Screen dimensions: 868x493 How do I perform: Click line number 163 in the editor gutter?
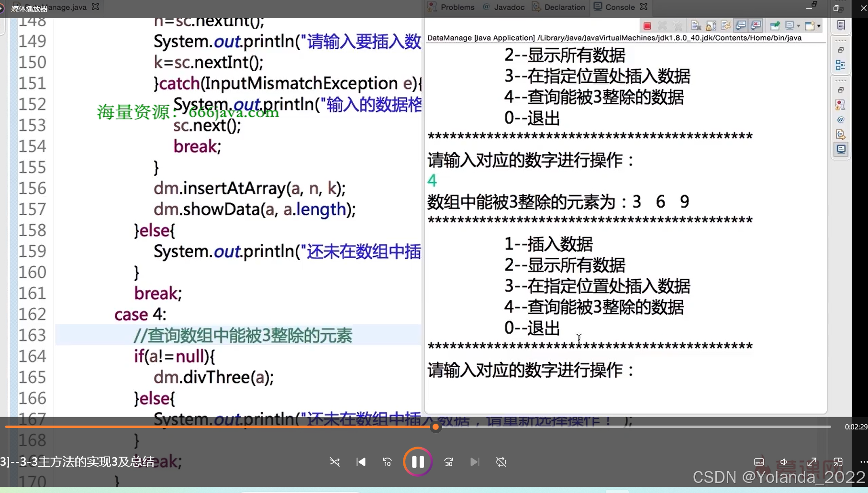pos(32,335)
